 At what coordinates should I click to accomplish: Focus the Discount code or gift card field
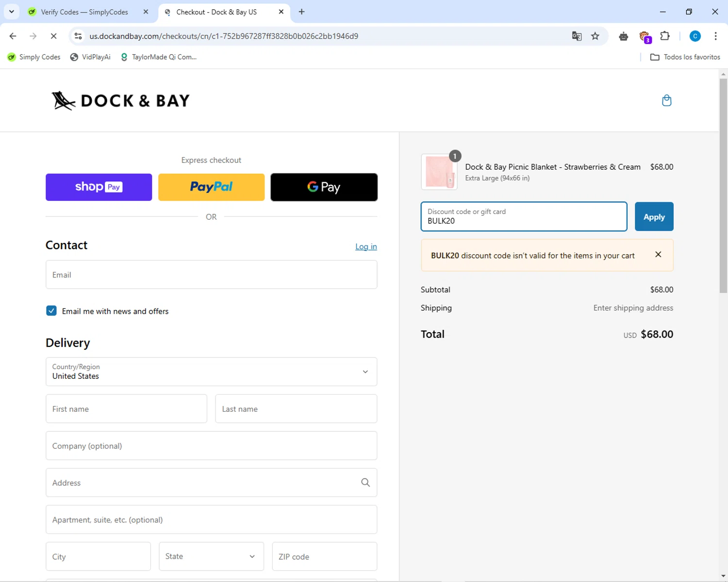pyautogui.click(x=524, y=216)
